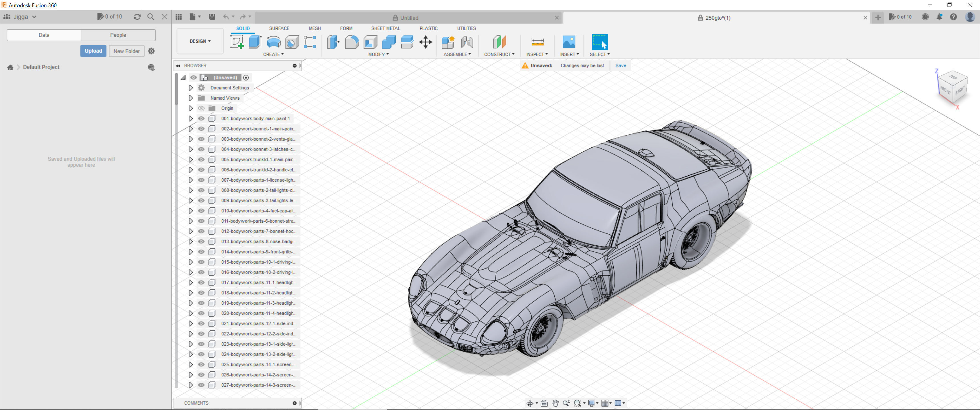This screenshot has width=980, height=410.
Task: Search in the data panel
Action: pyautogui.click(x=151, y=17)
